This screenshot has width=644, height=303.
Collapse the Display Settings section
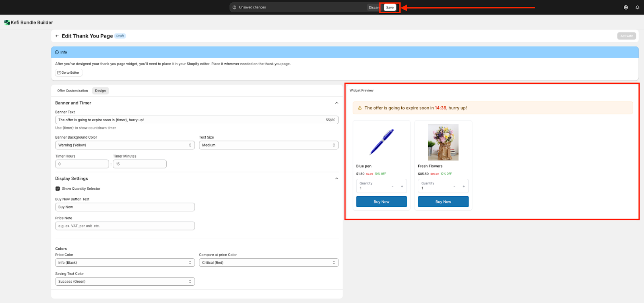336,178
